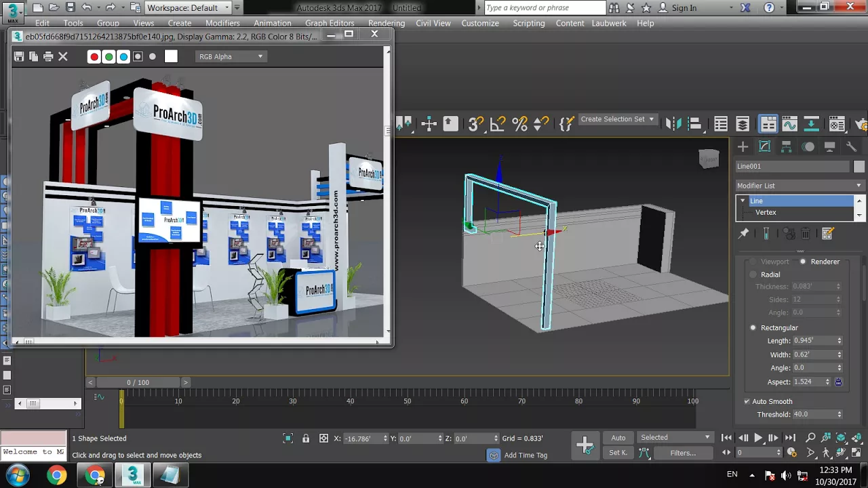Image resolution: width=868 pixels, height=488 pixels.
Task: Click the Auto key button
Action: pos(618,438)
